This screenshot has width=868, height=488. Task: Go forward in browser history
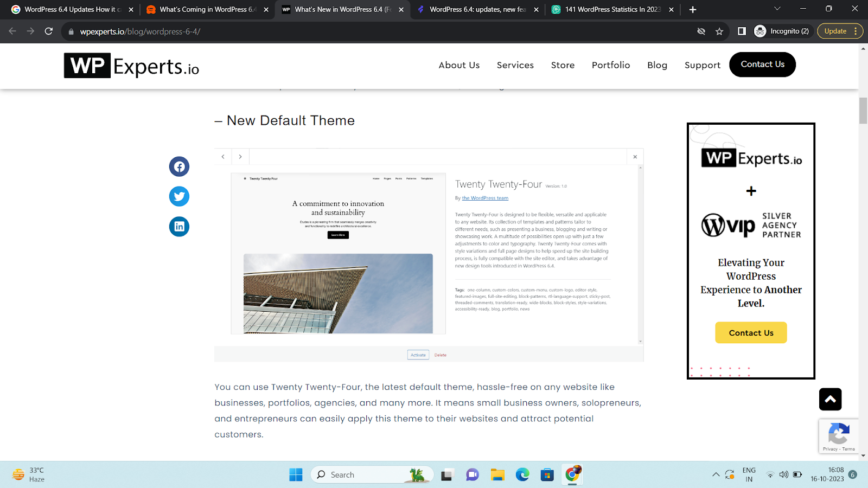(x=30, y=31)
